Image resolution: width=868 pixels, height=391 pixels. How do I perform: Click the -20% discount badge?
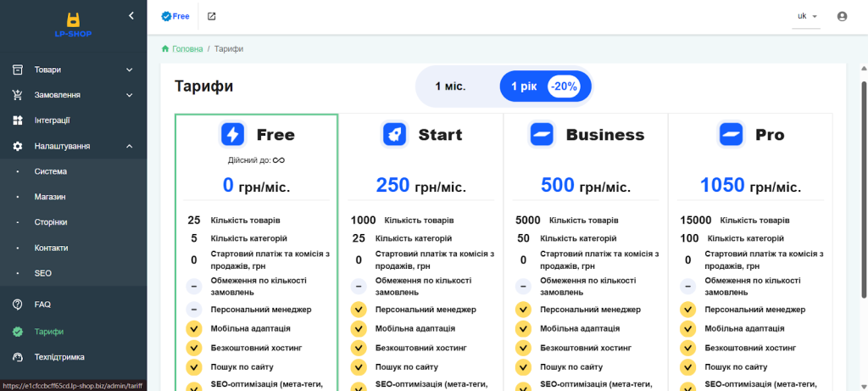coord(564,87)
